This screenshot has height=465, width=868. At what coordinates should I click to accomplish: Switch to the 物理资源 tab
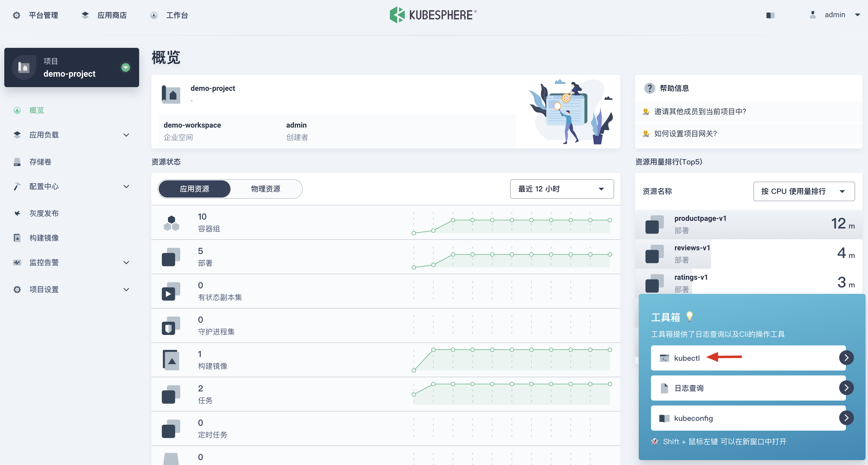266,189
